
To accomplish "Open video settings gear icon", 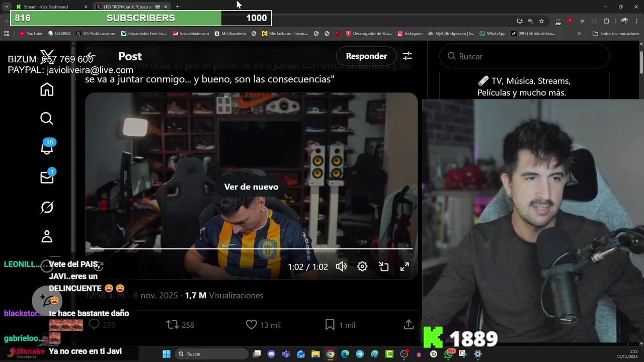I will click(362, 266).
